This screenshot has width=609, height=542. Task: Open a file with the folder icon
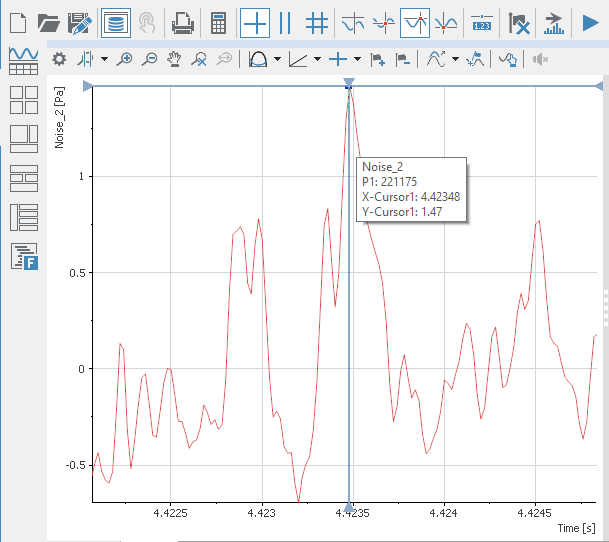[x=49, y=21]
